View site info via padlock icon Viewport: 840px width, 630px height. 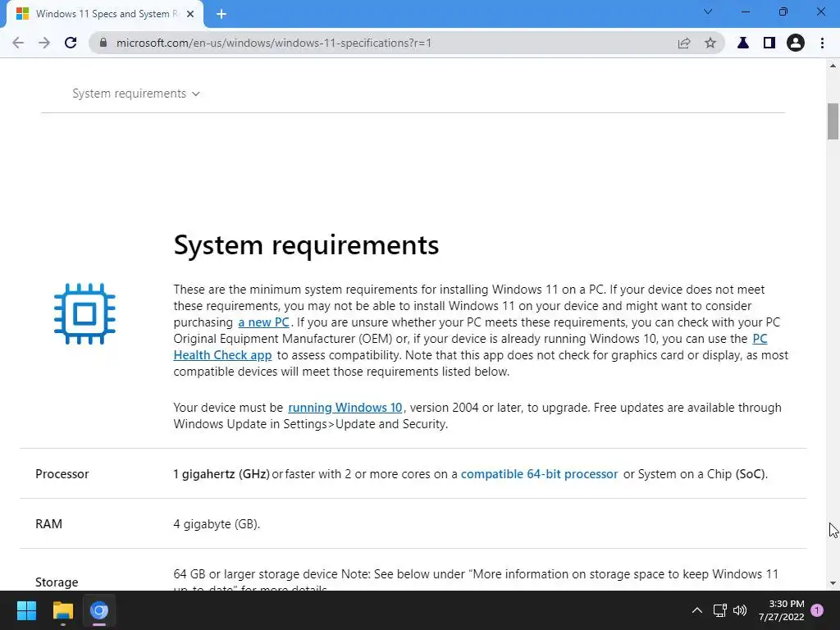(103, 43)
